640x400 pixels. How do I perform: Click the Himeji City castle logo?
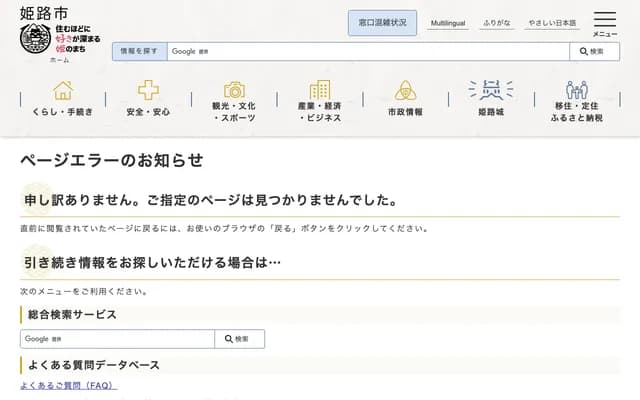click(x=36, y=38)
